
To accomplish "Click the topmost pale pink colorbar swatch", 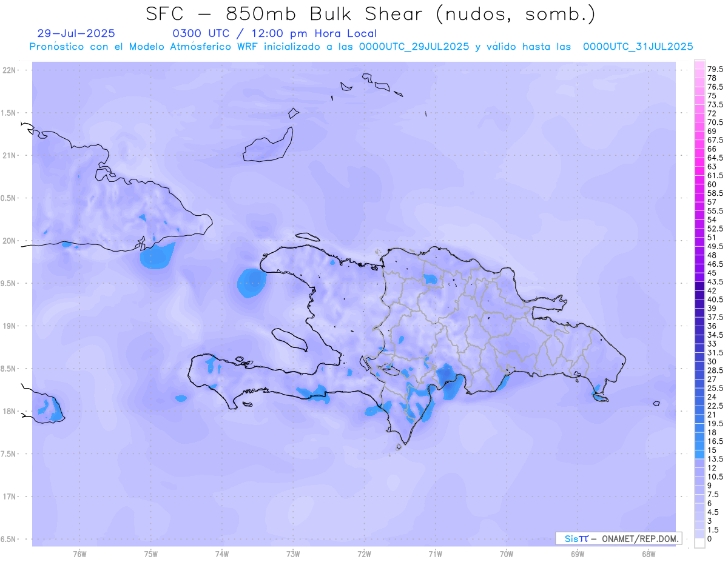I will coord(699,65).
